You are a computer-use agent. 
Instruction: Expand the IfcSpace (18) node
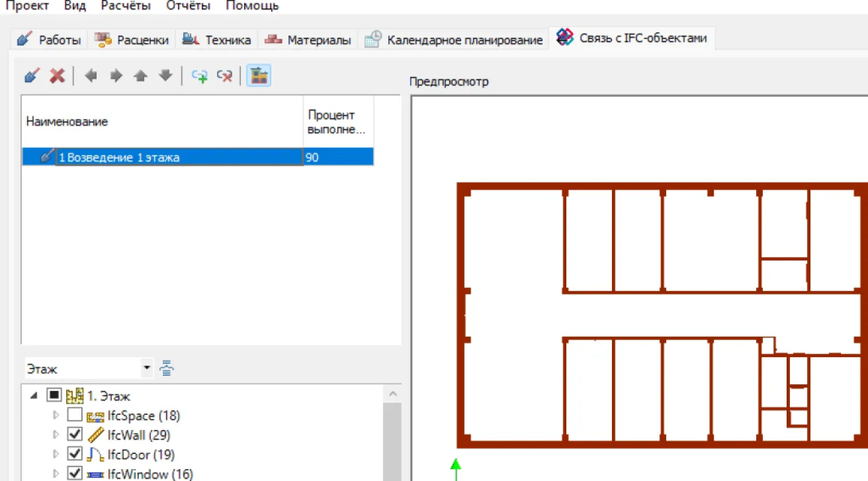(55, 415)
